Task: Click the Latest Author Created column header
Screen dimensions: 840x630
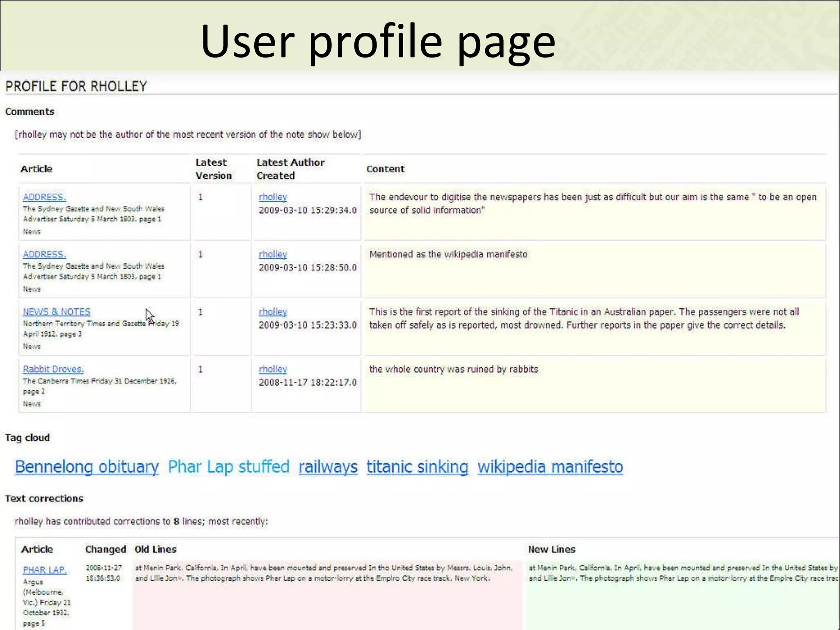Action: tap(290, 169)
